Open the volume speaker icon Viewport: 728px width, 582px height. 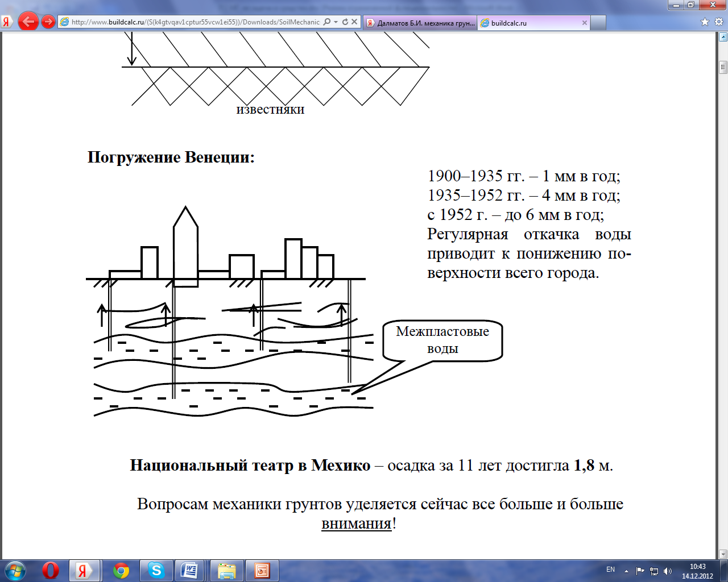tap(668, 571)
